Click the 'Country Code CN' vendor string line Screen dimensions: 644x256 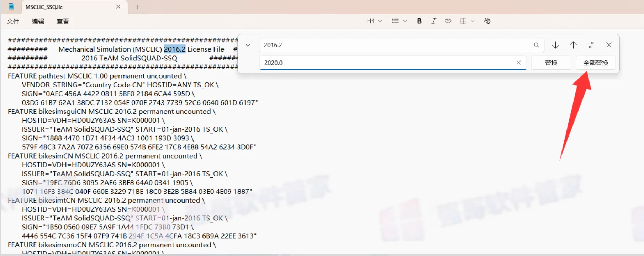(120, 85)
